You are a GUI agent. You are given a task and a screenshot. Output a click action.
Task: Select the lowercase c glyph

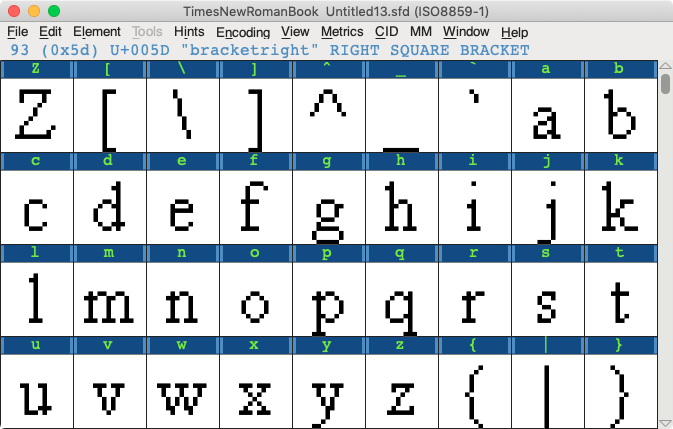pyautogui.click(x=37, y=207)
